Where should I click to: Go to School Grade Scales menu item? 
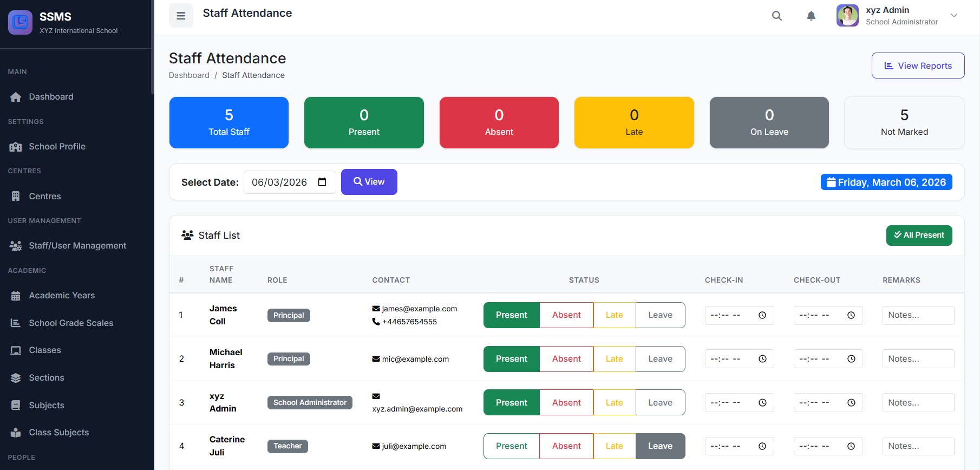[x=71, y=323]
